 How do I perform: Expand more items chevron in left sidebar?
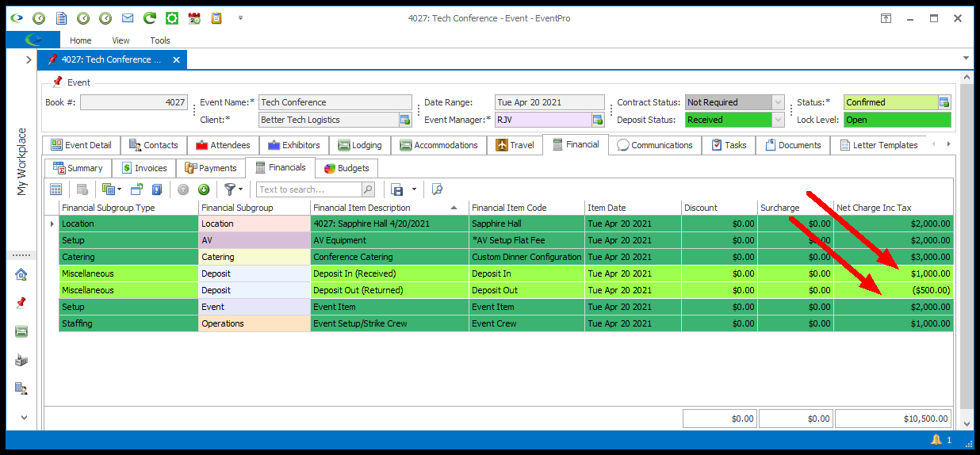24,417
